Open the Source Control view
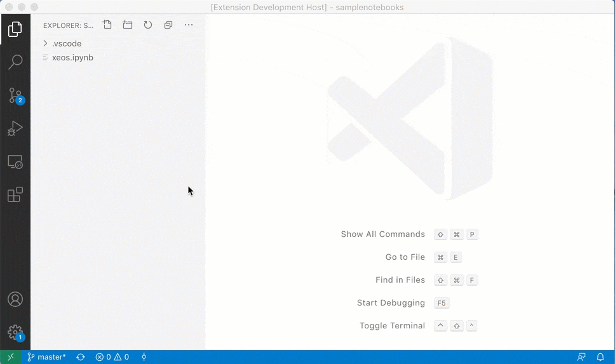615x364 pixels. pyautogui.click(x=15, y=95)
